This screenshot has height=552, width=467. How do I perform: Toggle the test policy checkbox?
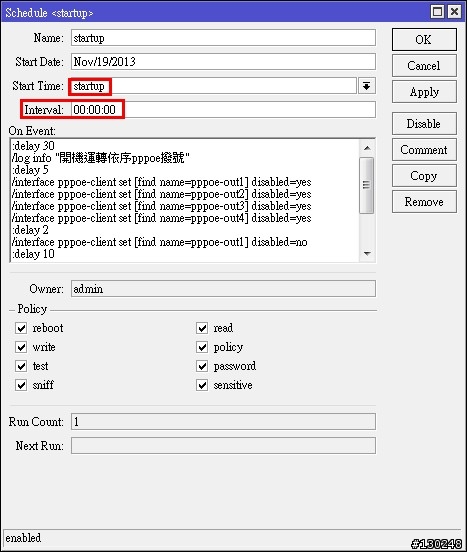[x=21, y=366]
